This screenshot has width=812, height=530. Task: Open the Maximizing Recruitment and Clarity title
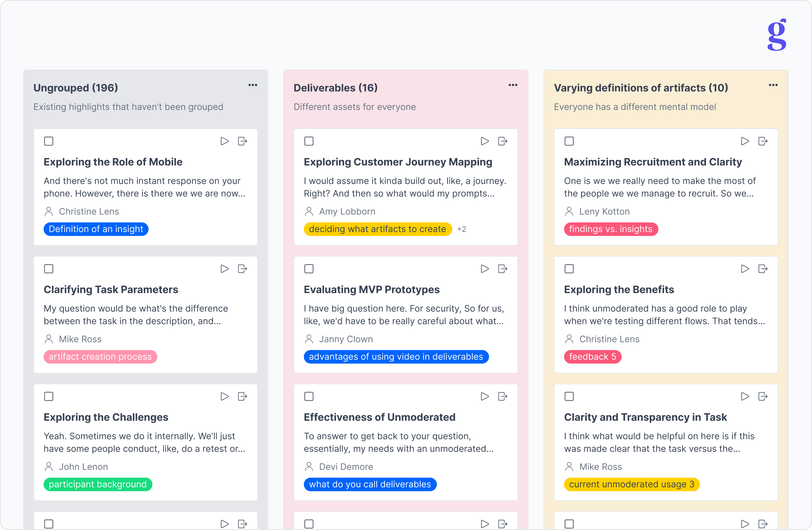653,162
